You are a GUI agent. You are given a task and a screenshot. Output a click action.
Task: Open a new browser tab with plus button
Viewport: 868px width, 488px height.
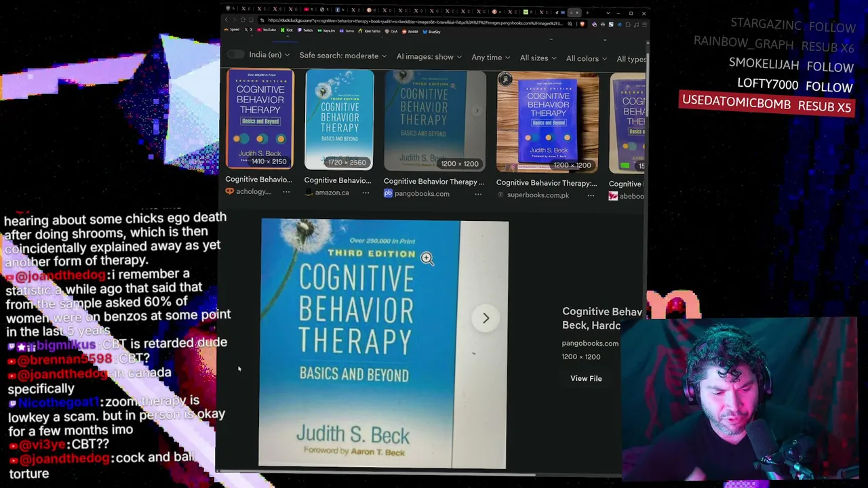point(587,12)
